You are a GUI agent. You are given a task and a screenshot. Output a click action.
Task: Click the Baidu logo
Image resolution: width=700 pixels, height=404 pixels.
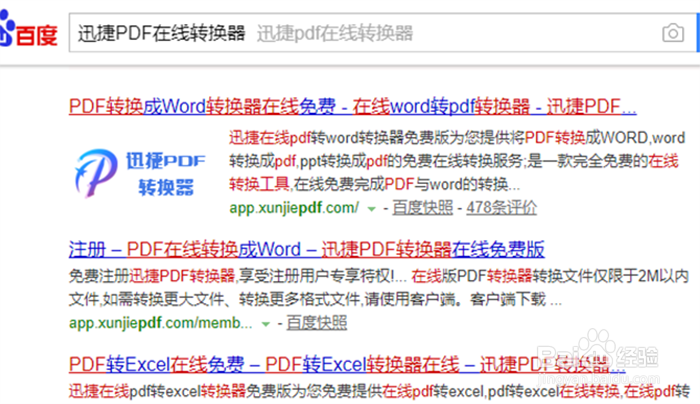pos(29,29)
